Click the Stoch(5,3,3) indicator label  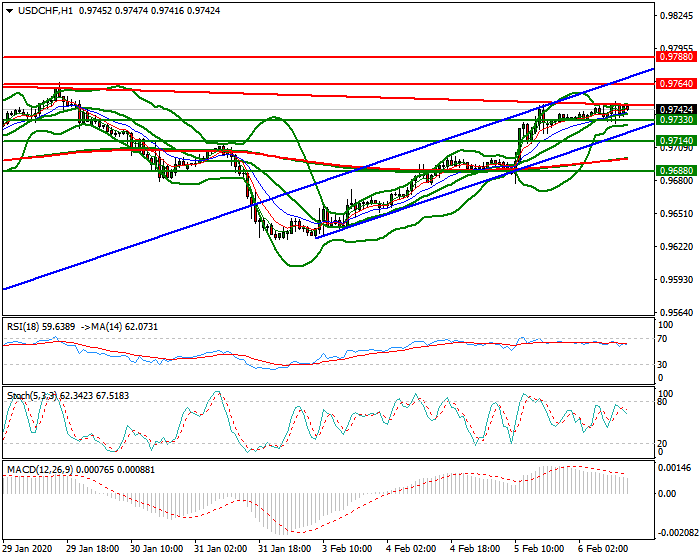[32, 396]
